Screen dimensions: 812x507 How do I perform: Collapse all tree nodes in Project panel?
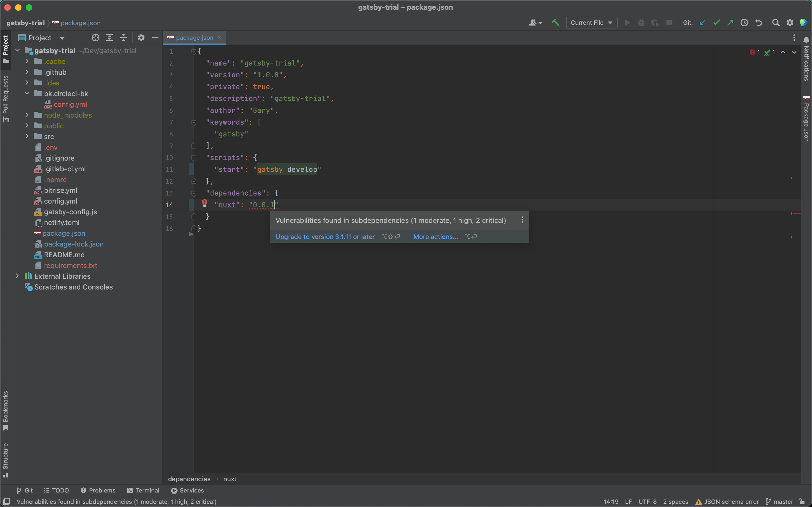pos(123,38)
